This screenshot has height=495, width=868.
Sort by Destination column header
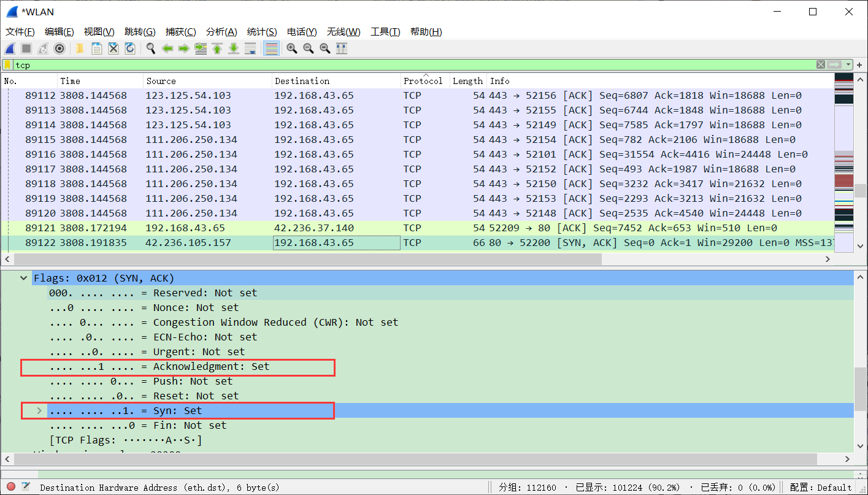tap(337, 81)
